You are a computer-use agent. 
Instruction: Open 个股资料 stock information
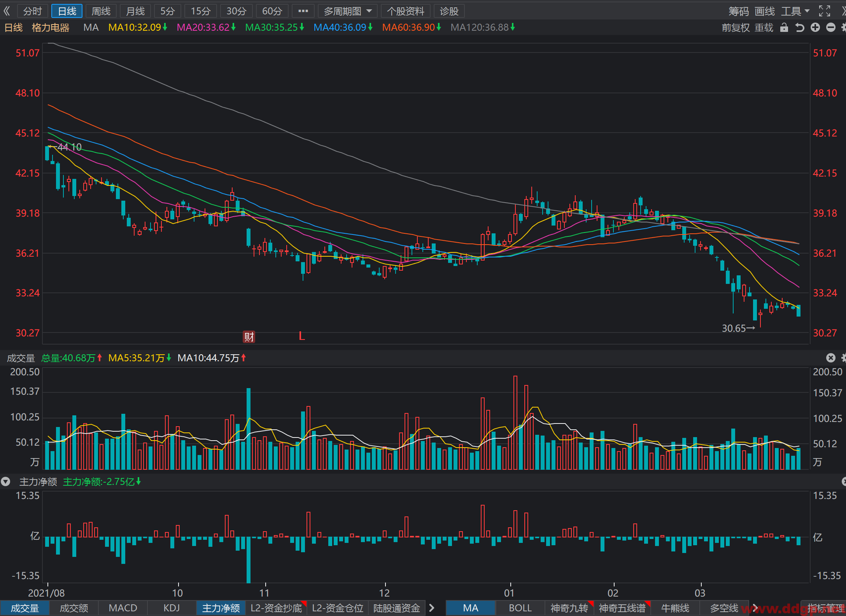pos(405,11)
